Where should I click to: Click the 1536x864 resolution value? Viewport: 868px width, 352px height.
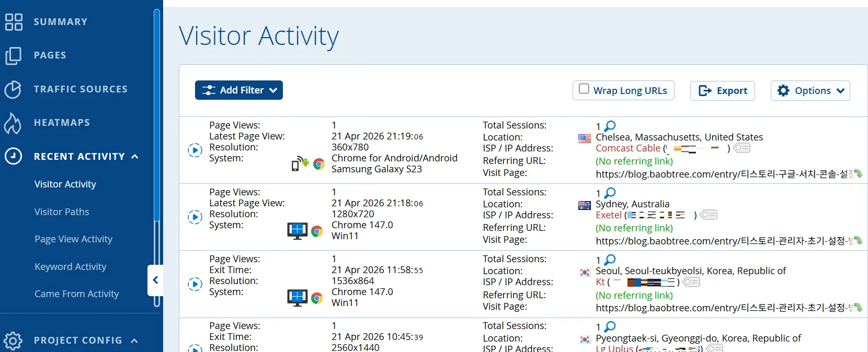pos(353,281)
